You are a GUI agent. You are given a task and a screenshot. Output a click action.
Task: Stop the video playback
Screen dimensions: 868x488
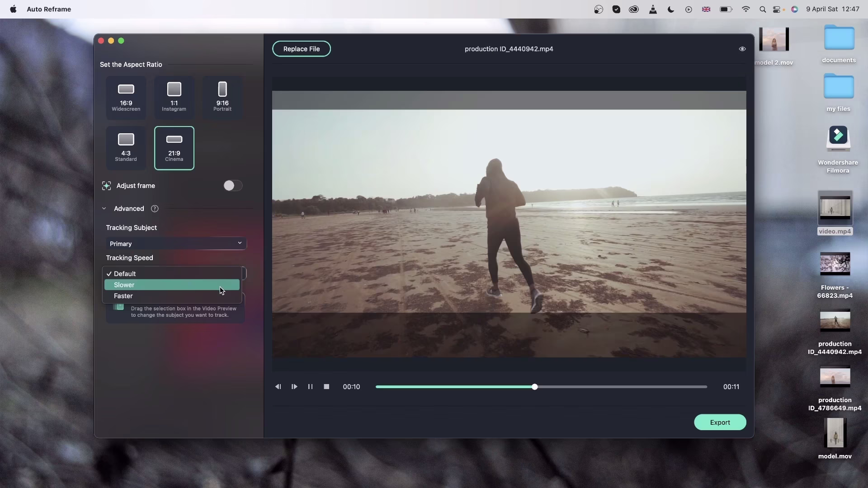(326, 387)
